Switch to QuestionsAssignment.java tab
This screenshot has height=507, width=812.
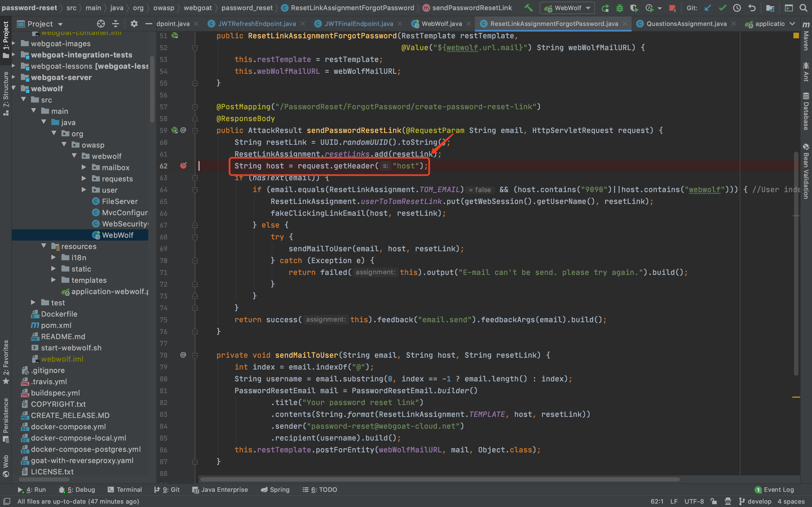[686, 24]
